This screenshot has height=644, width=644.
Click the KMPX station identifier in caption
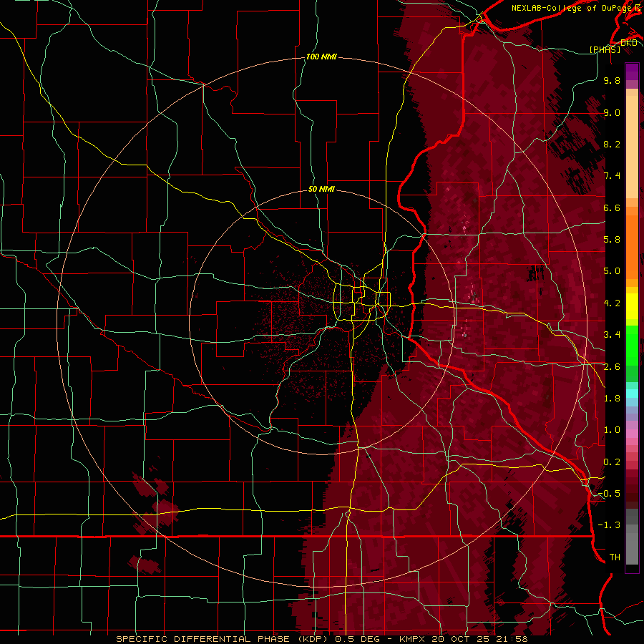point(414,639)
